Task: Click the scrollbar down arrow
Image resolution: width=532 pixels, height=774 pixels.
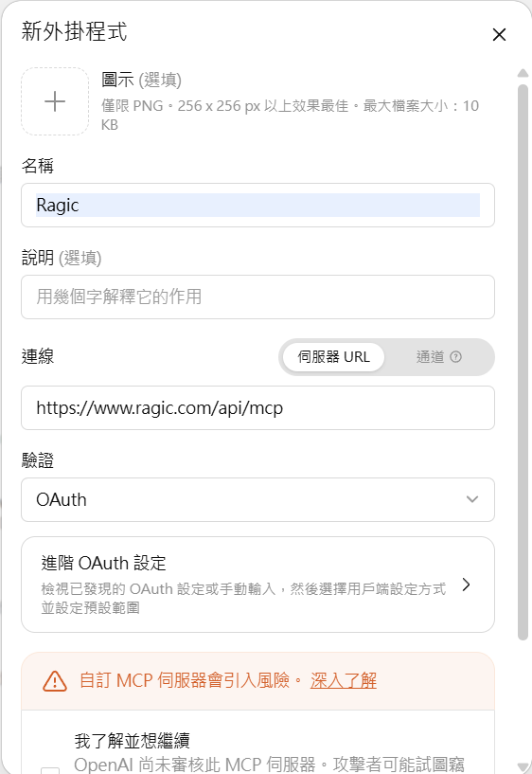Action: coord(523,766)
